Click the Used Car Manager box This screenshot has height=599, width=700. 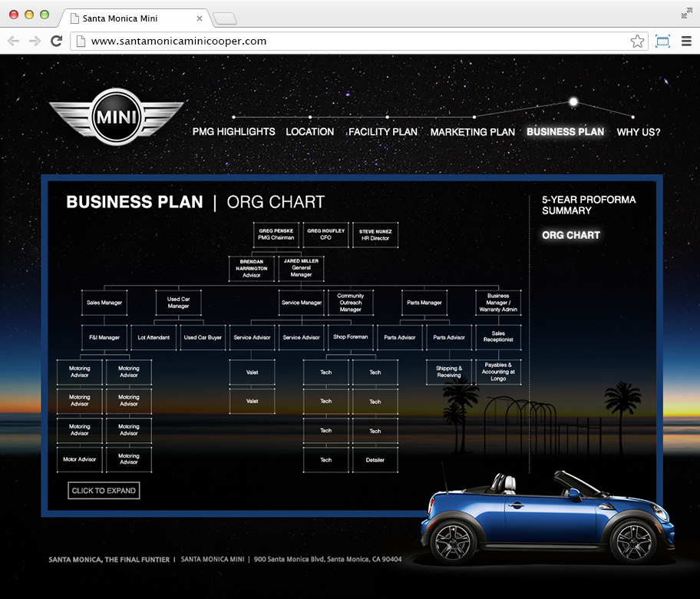(179, 303)
